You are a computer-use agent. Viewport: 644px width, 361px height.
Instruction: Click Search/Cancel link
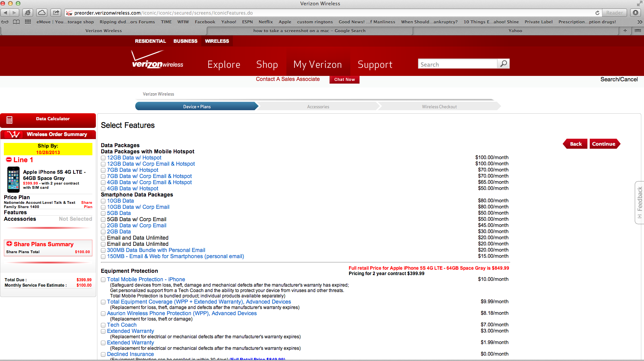click(x=619, y=79)
